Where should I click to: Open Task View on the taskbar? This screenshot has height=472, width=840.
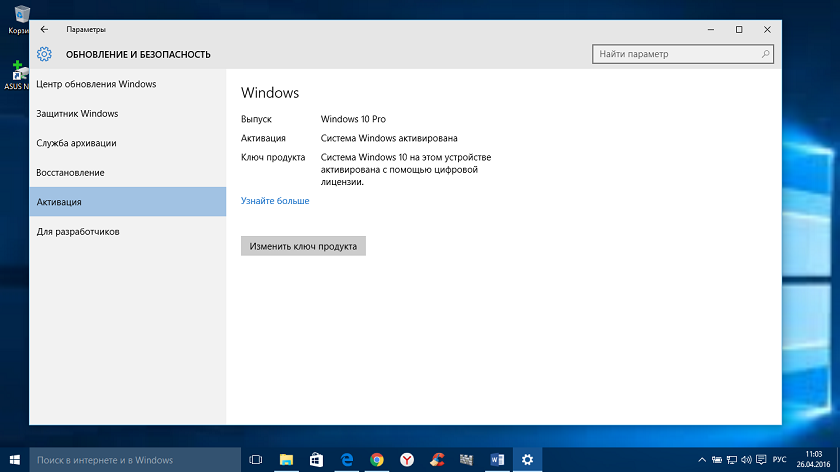click(256, 460)
